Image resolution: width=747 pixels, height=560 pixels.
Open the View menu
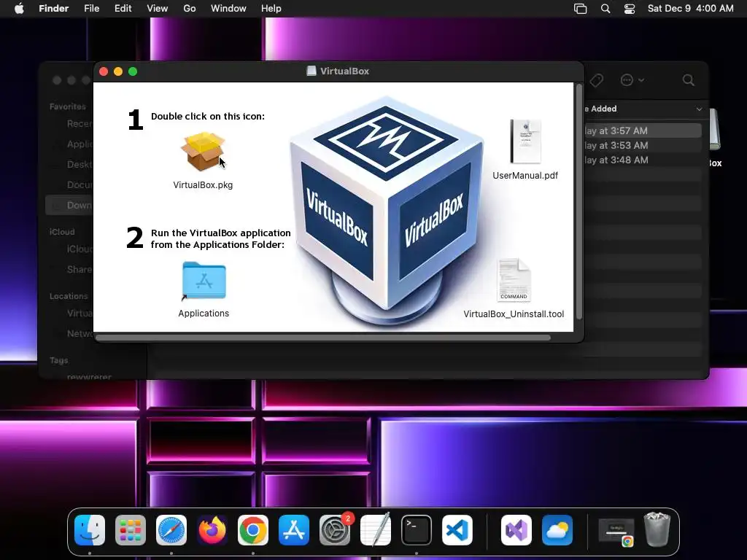(x=158, y=9)
